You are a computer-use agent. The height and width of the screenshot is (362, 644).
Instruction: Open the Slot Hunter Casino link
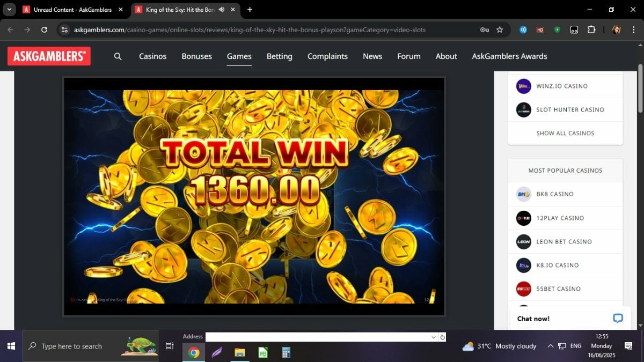click(570, 109)
